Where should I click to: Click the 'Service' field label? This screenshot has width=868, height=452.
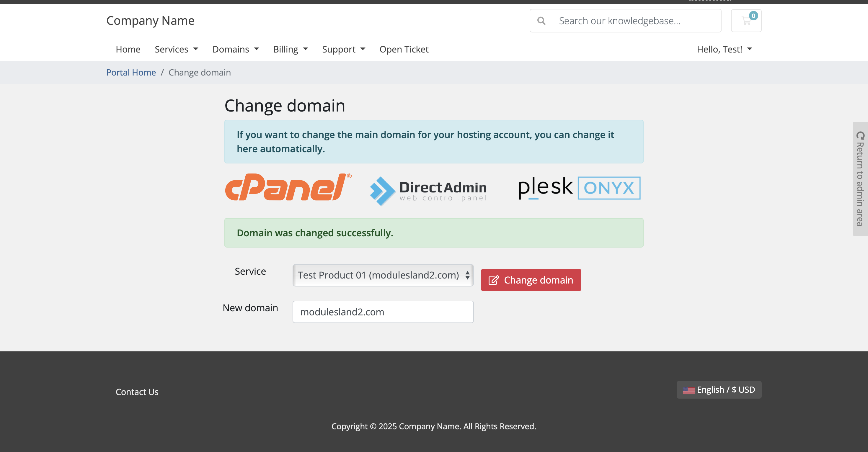pyautogui.click(x=250, y=271)
